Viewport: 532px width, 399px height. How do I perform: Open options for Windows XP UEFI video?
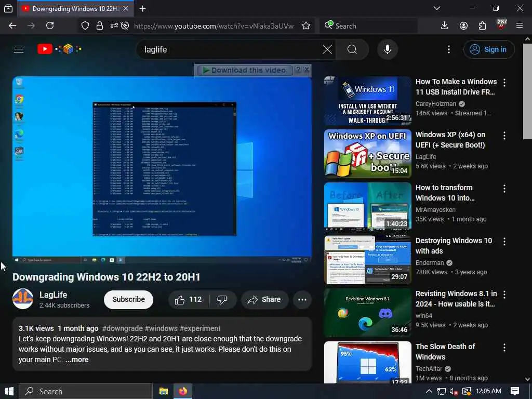[504, 136]
